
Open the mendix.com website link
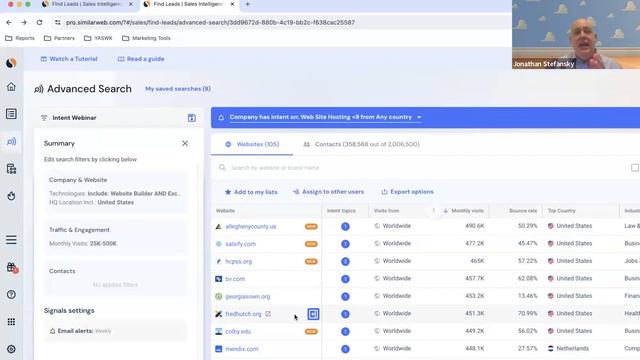point(242,349)
